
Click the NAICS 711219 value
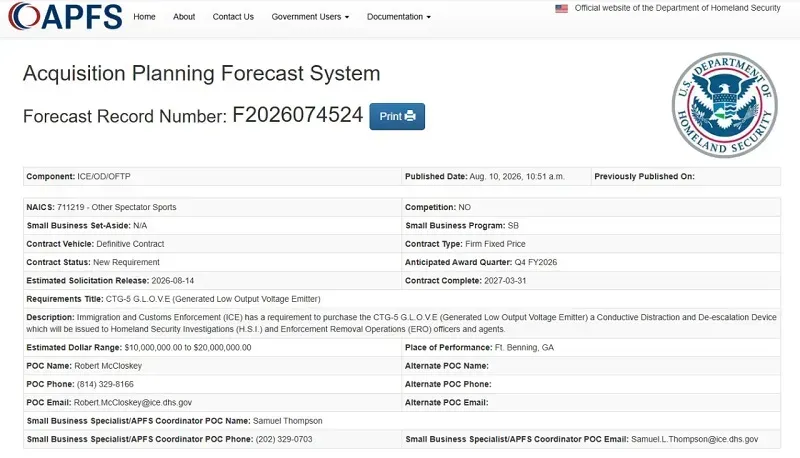pyautogui.click(x=116, y=207)
